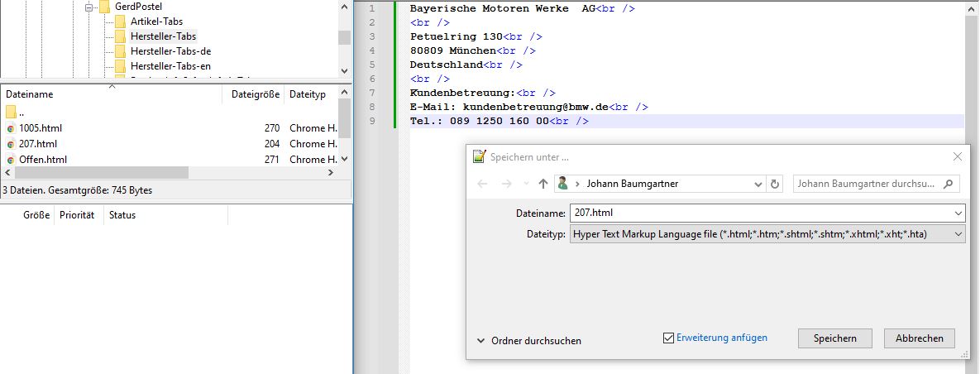Click Chrome icon of Offen.html
980x374 pixels.
point(11,160)
